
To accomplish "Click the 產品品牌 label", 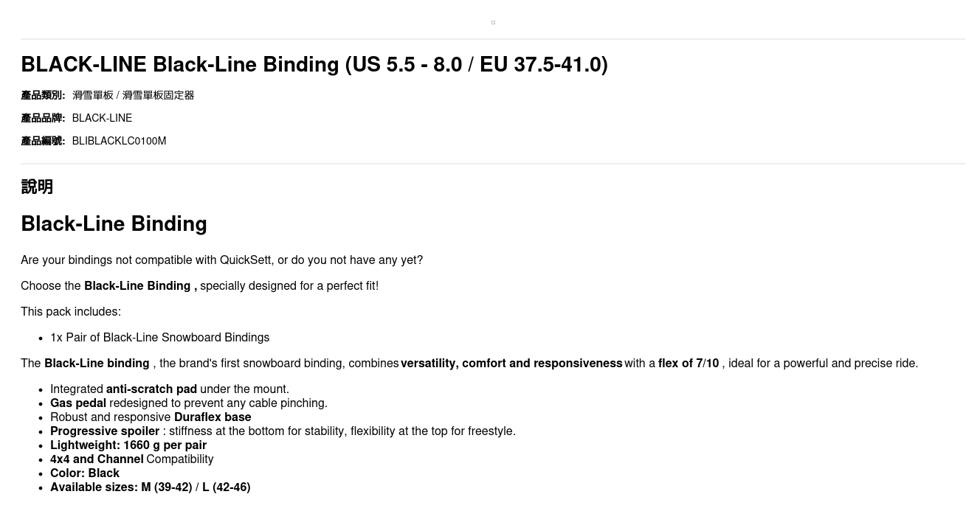I will click(x=43, y=118).
